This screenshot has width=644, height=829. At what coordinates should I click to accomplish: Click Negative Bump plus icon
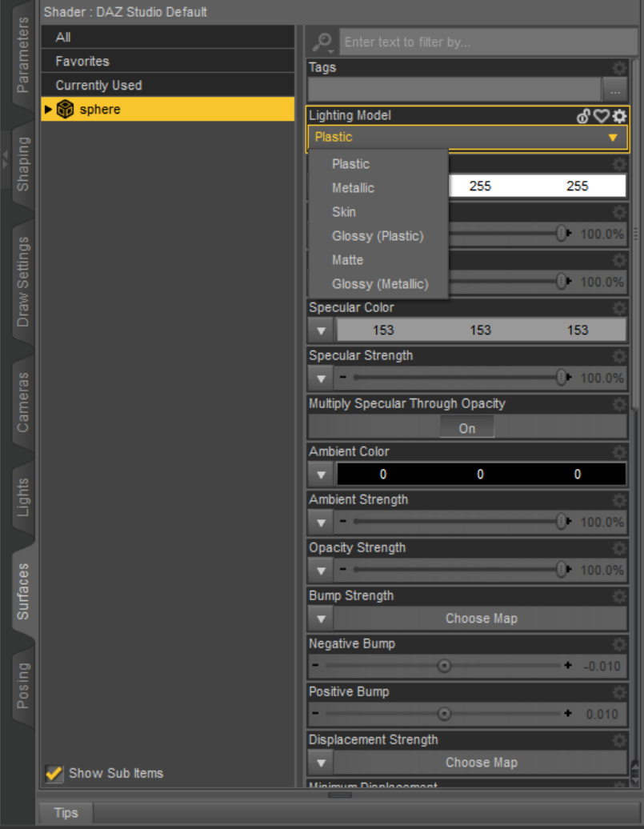coord(568,665)
